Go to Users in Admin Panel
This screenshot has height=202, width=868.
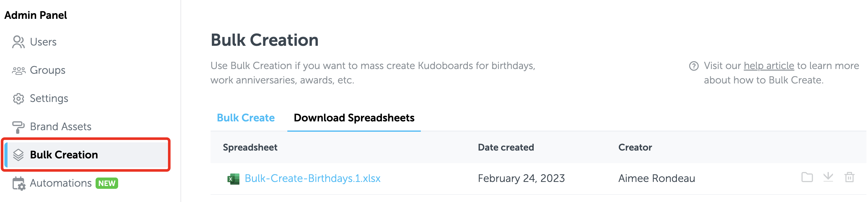click(x=43, y=42)
